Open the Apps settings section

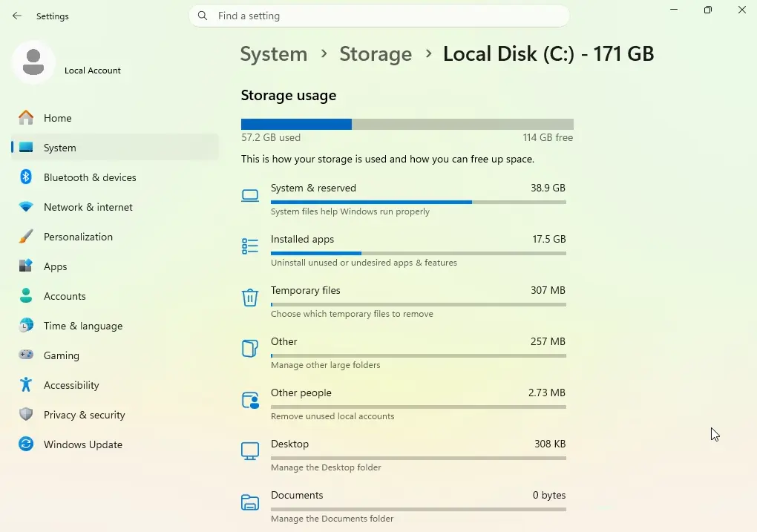point(115,266)
